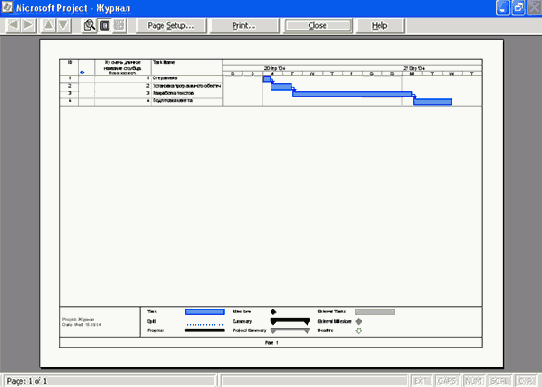Click the page down arrow icon
542x387 pixels.
pyautogui.click(x=64, y=26)
